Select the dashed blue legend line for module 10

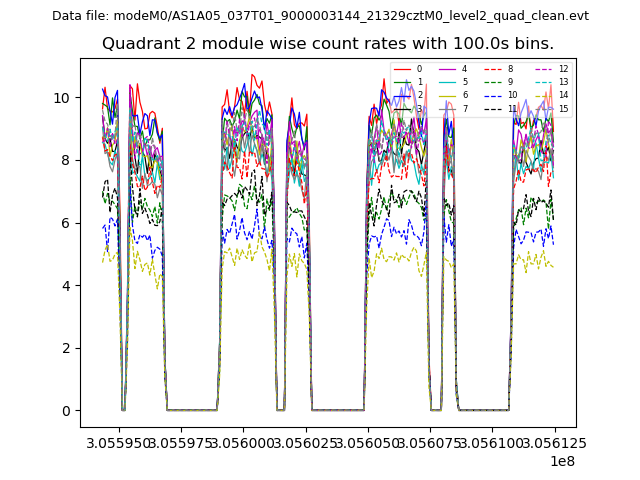coord(492,95)
